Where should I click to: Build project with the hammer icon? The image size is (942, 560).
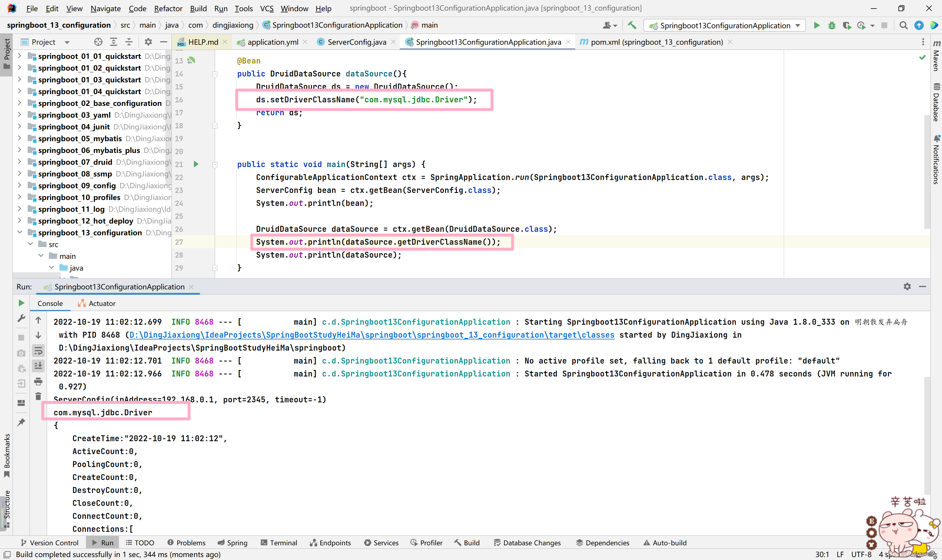click(x=632, y=25)
